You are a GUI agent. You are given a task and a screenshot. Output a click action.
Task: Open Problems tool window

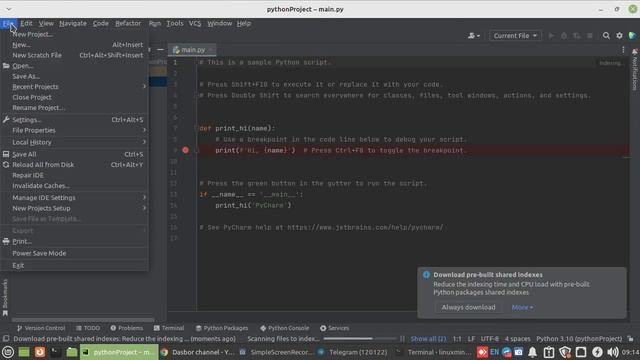click(x=127, y=328)
